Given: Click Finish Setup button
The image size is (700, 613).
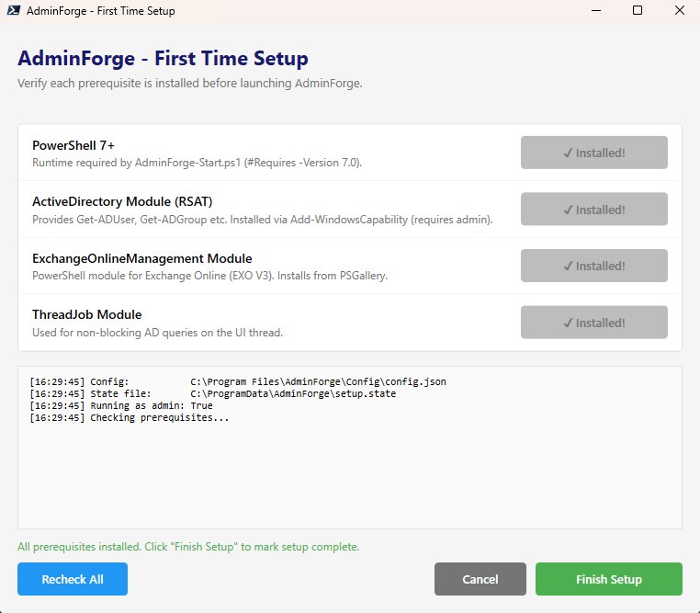Looking at the screenshot, I should [x=608, y=579].
